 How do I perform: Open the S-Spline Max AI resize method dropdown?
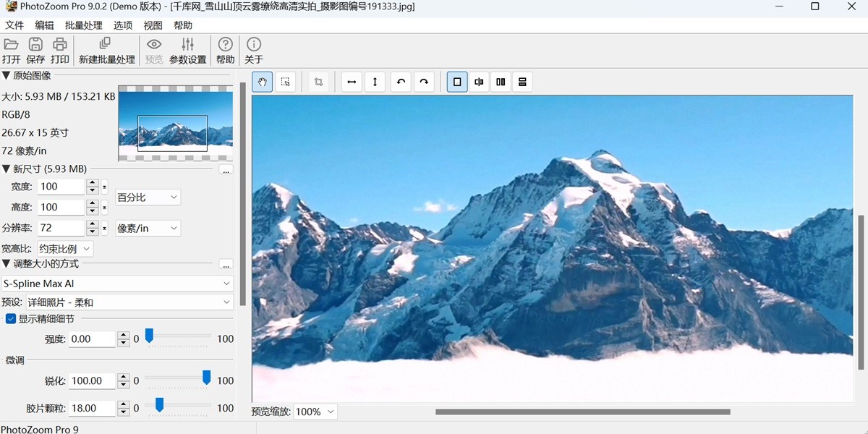pyautogui.click(x=118, y=283)
